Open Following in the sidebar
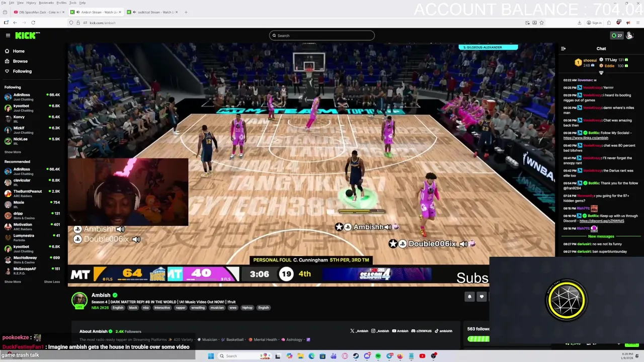644x362 pixels. pos(22,71)
